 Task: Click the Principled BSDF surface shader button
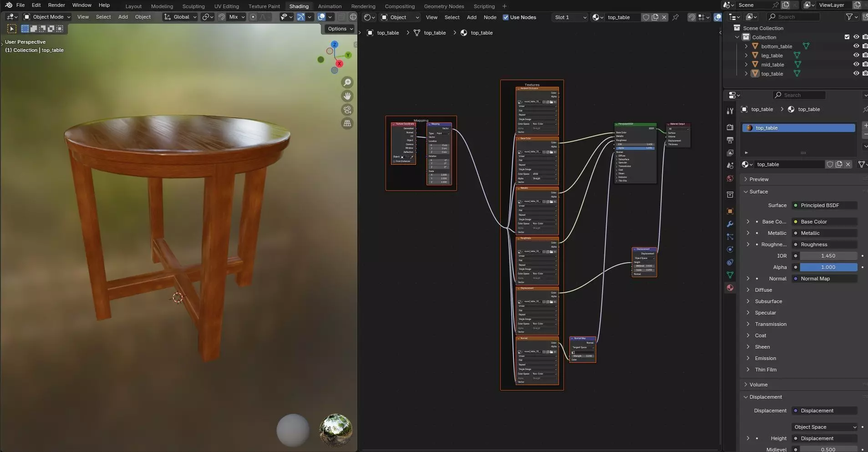(824, 205)
